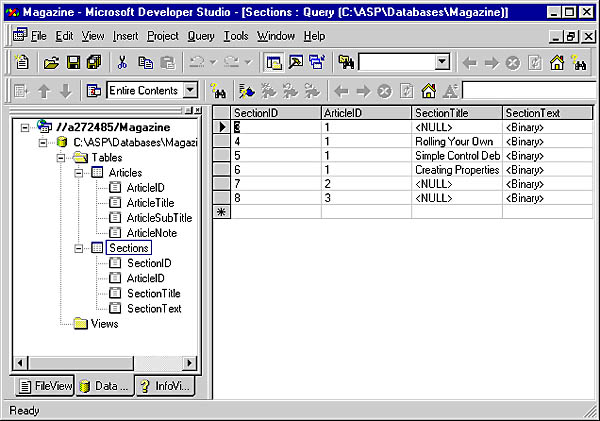Open the Project menu

tap(162, 36)
